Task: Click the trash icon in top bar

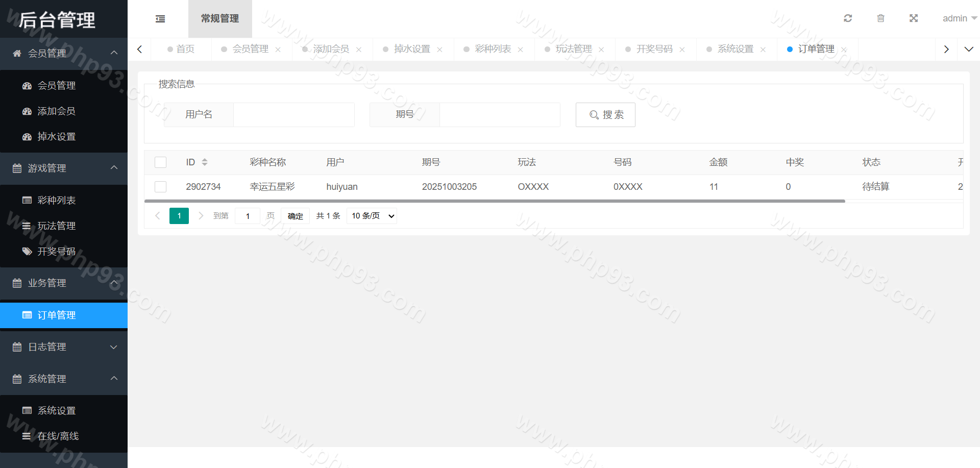Action: coord(880,18)
